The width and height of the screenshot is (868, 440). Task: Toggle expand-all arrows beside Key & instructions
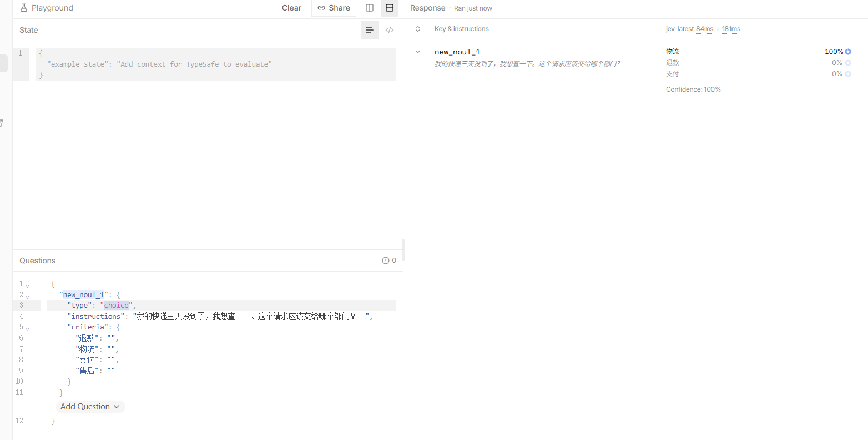coord(418,29)
